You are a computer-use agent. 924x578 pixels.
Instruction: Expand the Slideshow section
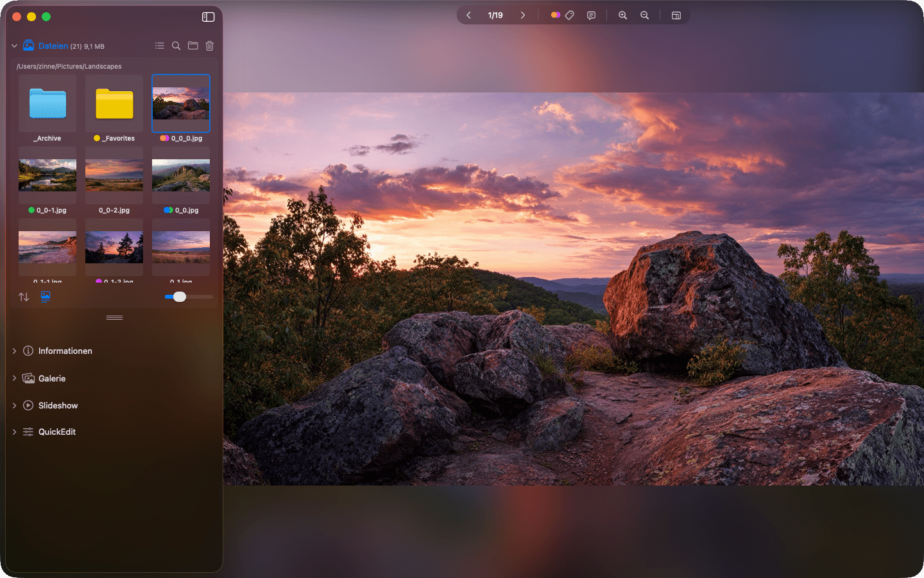coord(13,405)
